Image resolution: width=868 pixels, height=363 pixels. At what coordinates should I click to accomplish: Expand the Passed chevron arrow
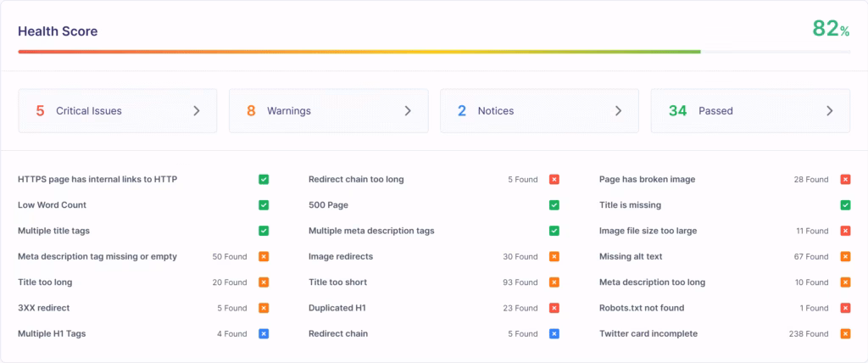[829, 111]
